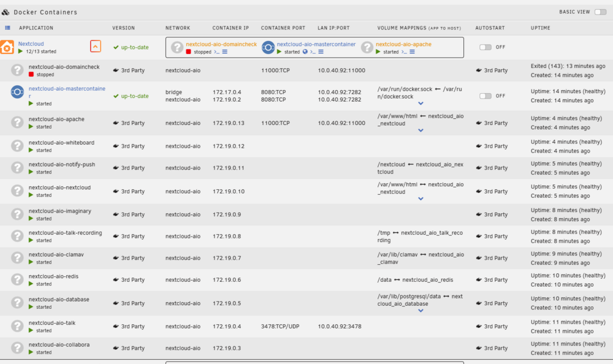Click the domaincheck question-mark icon in folder preview

point(177,47)
